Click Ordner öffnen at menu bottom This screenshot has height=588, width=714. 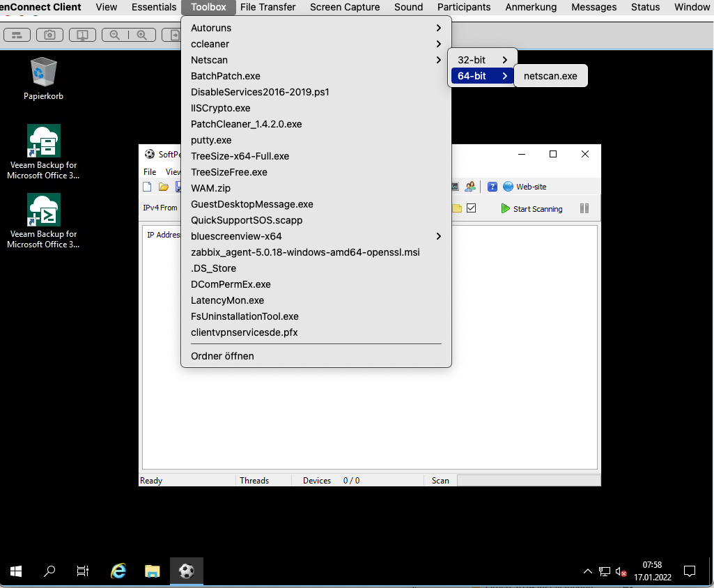[x=316, y=356]
